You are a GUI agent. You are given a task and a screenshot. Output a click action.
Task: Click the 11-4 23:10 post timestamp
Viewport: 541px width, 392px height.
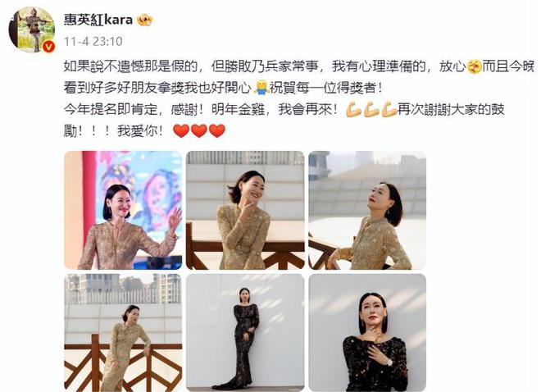(x=93, y=41)
